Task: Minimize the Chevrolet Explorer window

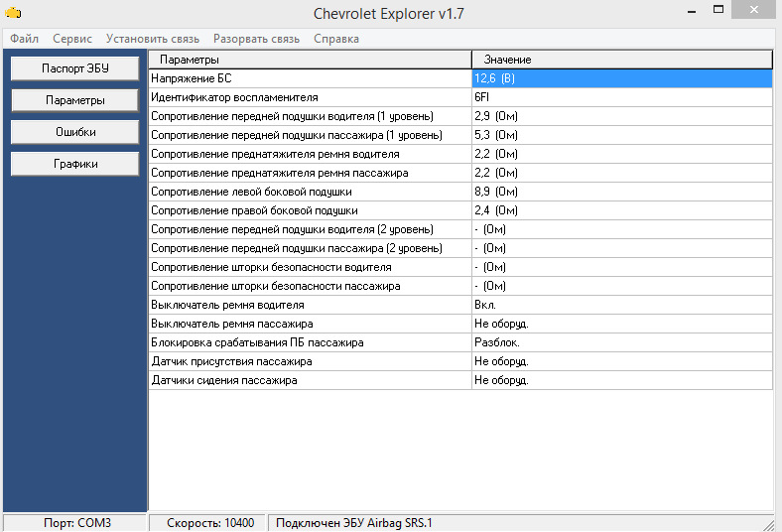Action: tap(692, 11)
